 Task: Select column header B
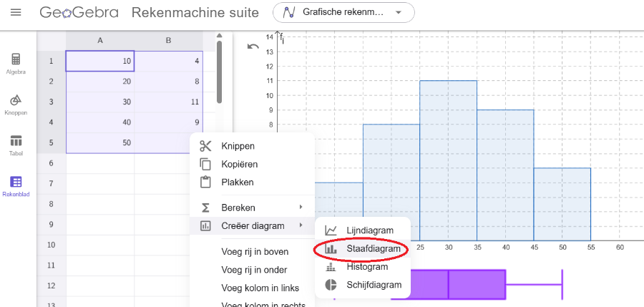click(x=168, y=41)
